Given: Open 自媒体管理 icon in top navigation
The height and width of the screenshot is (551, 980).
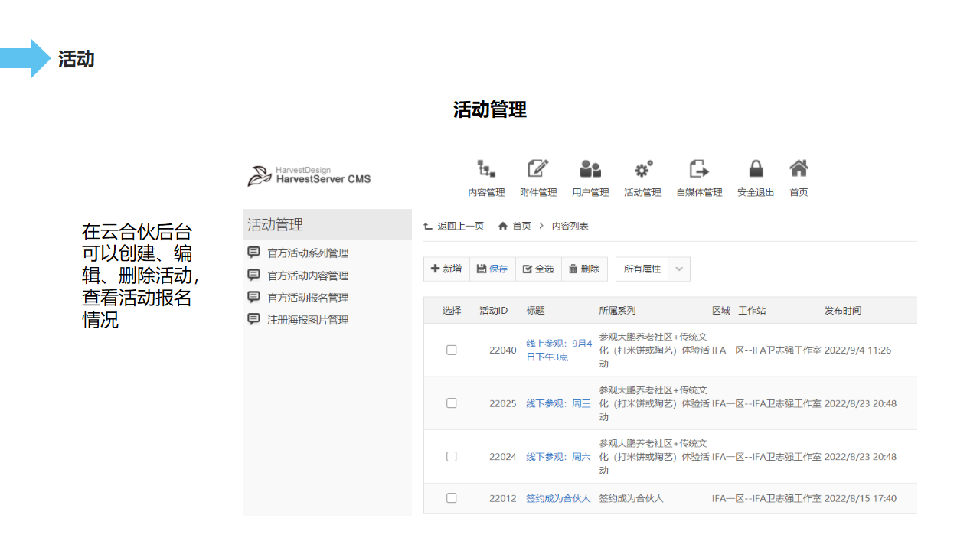Looking at the screenshot, I should click(x=699, y=168).
